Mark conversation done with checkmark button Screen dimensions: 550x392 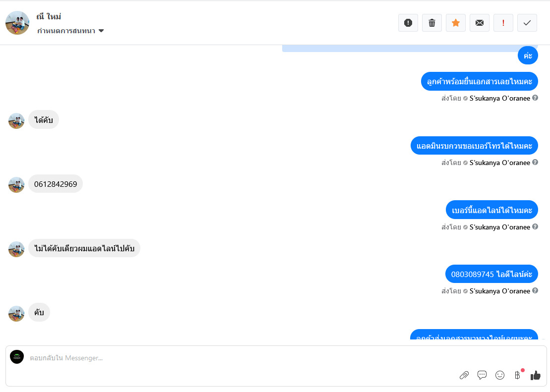click(x=527, y=23)
